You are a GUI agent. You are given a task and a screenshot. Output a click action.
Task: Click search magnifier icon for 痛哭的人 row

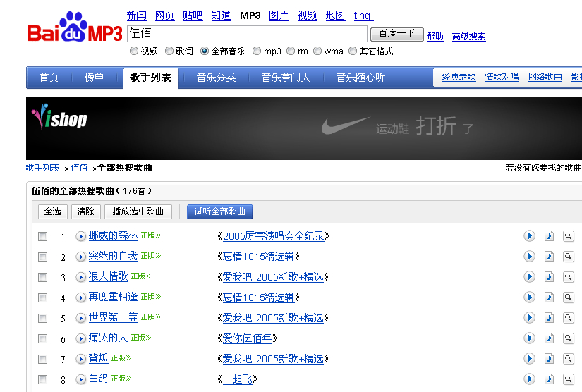pos(569,338)
